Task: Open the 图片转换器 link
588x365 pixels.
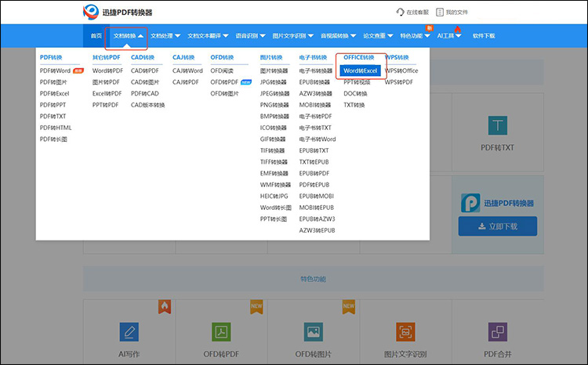Action: click(274, 70)
